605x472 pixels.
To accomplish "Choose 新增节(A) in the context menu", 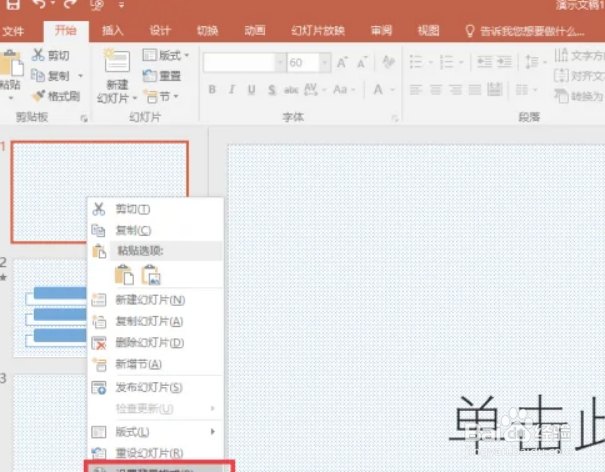I will click(155, 364).
